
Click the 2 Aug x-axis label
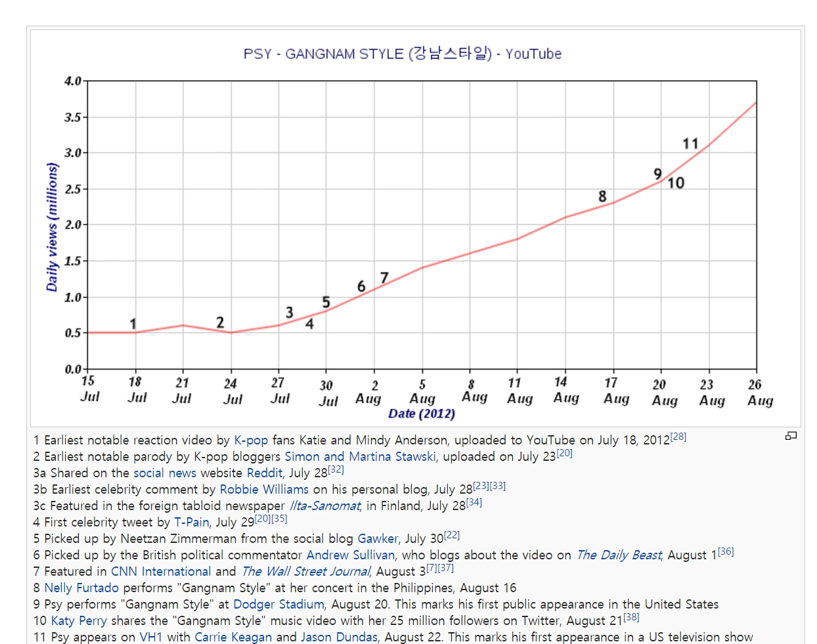click(368, 393)
